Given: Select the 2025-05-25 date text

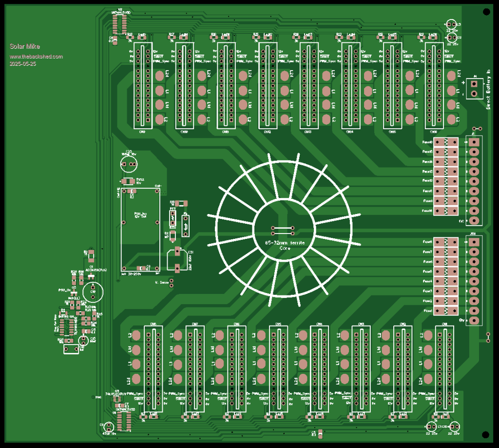Looking at the screenshot, I should pyautogui.click(x=22, y=63).
